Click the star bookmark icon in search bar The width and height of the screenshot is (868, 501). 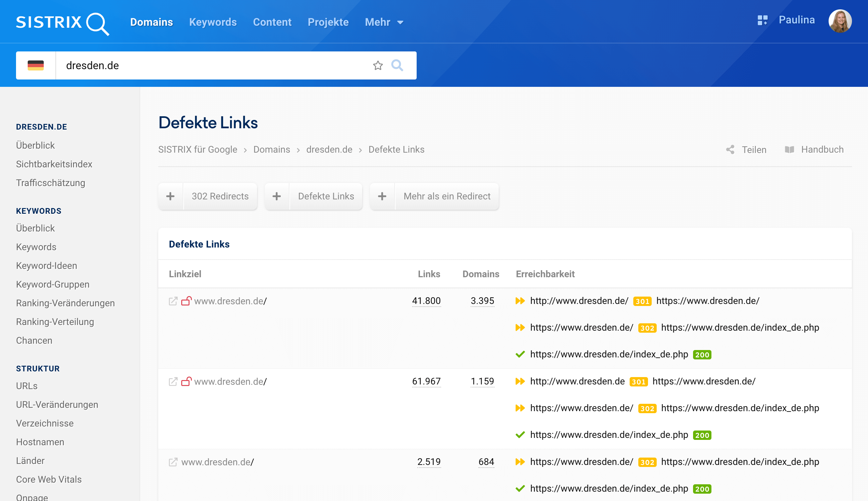click(x=378, y=65)
